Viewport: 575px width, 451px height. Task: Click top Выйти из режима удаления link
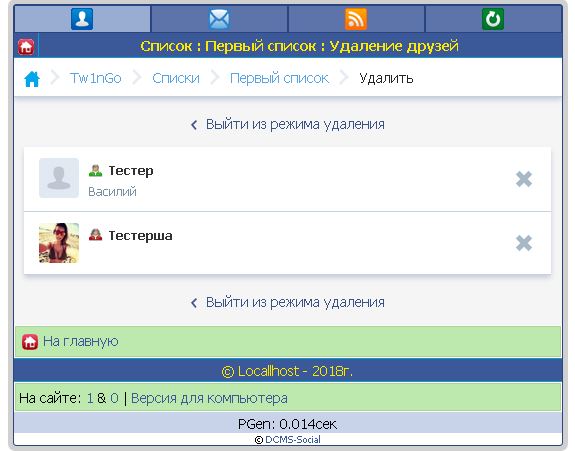(288, 124)
